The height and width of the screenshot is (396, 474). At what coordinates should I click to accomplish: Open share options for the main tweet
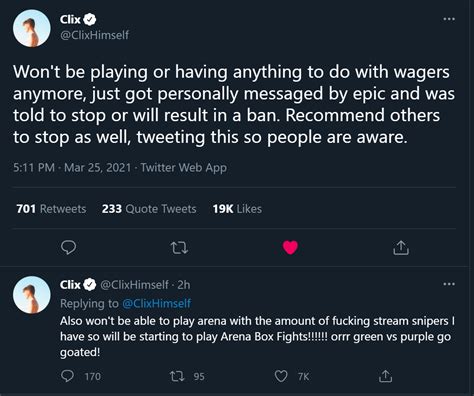tap(401, 248)
